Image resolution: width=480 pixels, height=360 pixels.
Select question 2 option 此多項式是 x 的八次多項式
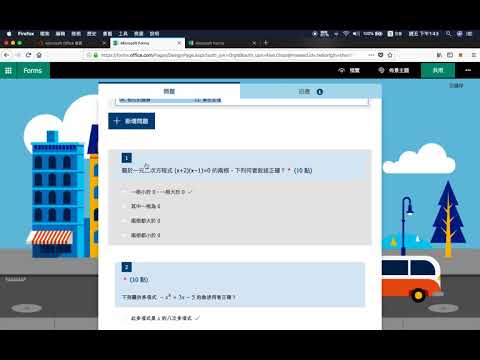point(125,318)
